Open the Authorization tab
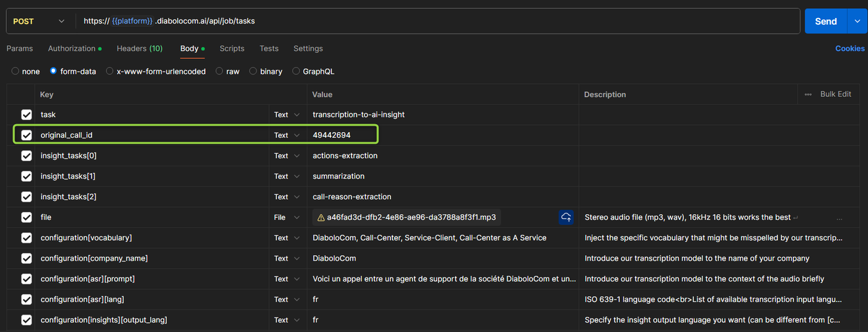Image resolution: width=868 pixels, height=332 pixels. (x=72, y=48)
